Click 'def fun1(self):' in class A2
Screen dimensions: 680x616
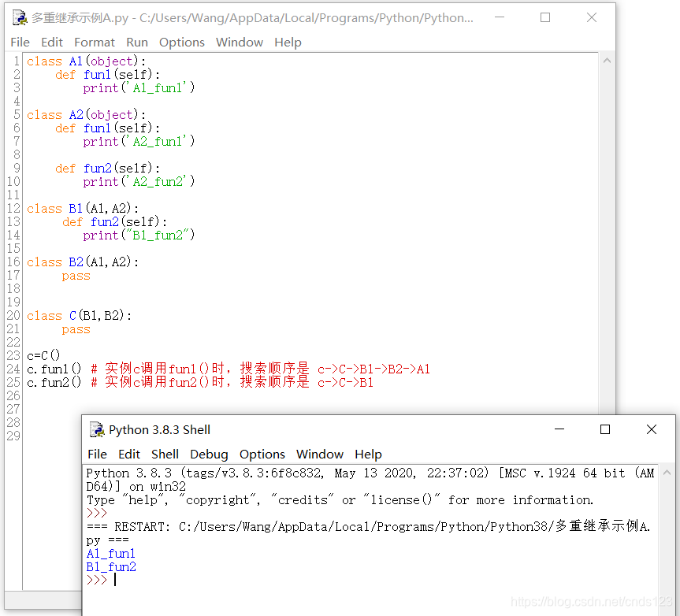point(107,128)
